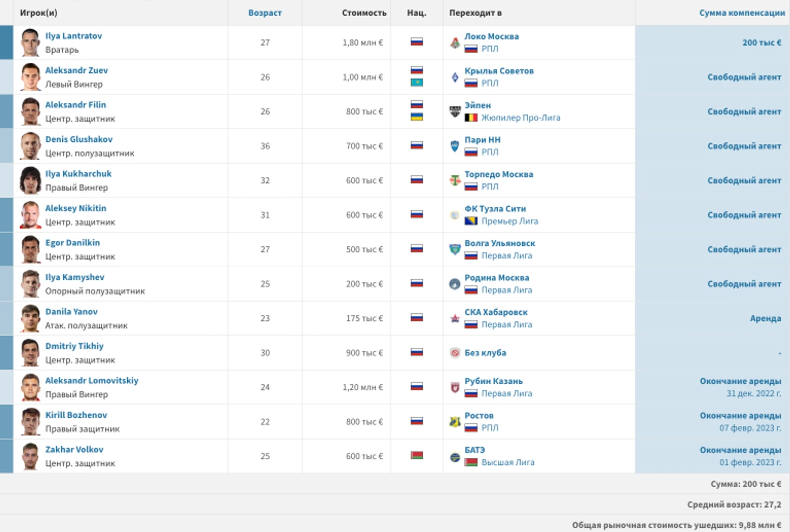Open the Рубин Казань club link

(493, 381)
